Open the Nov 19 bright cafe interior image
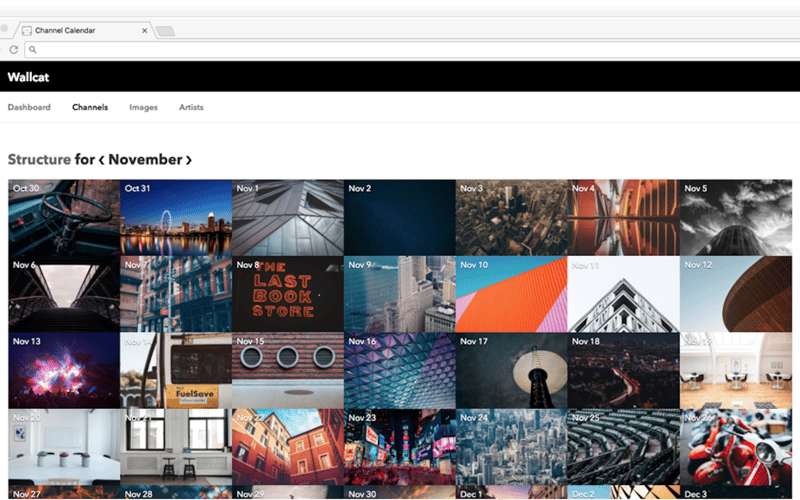This screenshot has width=800, height=500. (736, 370)
